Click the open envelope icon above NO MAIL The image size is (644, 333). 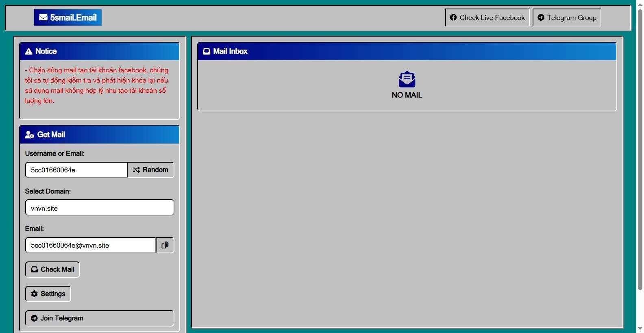click(x=407, y=79)
